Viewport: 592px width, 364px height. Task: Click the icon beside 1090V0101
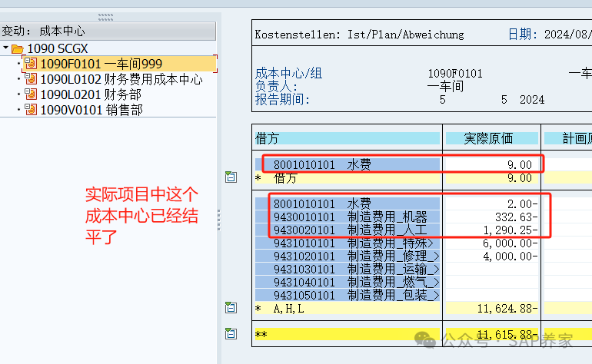(x=31, y=109)
